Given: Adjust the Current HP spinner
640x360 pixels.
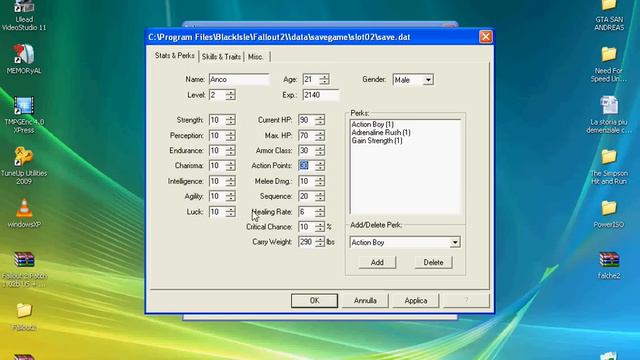Looking at the screenshot, I should [320, 120].
